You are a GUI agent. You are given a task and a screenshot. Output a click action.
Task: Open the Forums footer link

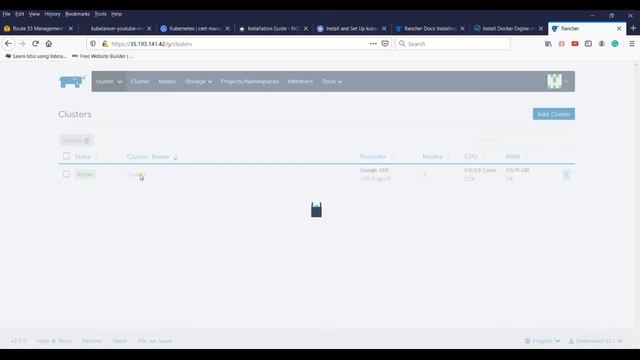pos(92,341)
